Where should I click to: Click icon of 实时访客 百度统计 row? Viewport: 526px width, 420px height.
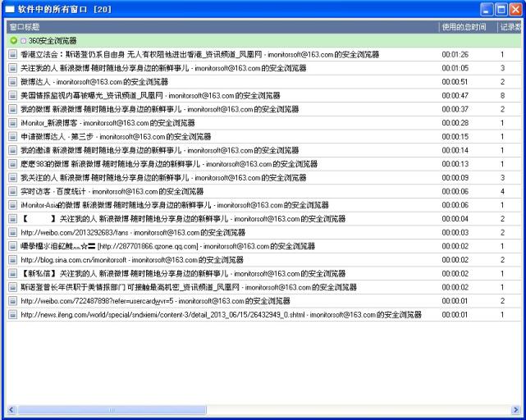(x=13, y=192)
